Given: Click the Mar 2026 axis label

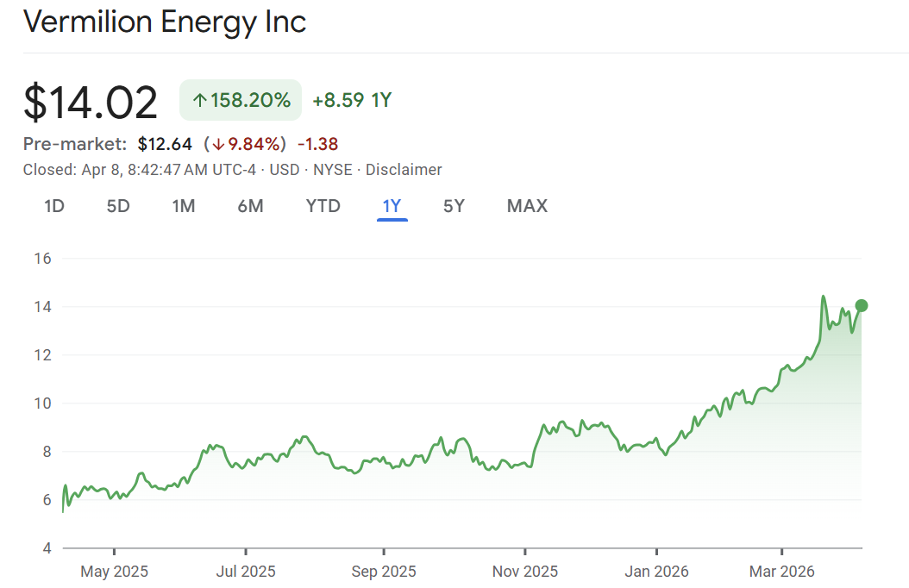Looking at the screenshot, I should 781,571.
